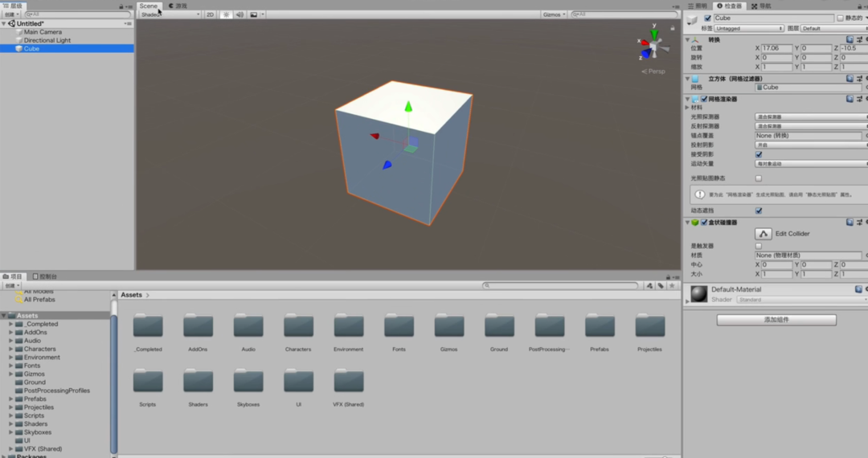Click the 创建 button in the Project panel
This screenshot has width=868, height=458.
[11, 285]
